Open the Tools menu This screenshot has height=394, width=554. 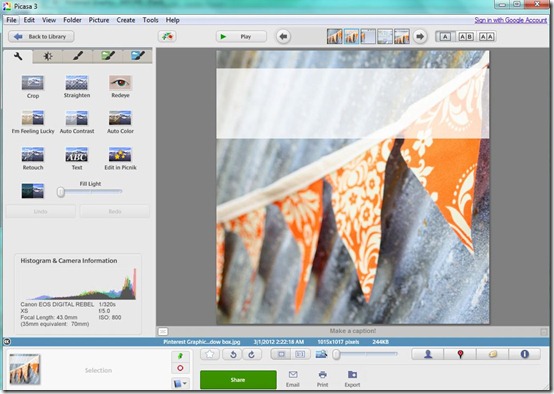pos(150,20)
